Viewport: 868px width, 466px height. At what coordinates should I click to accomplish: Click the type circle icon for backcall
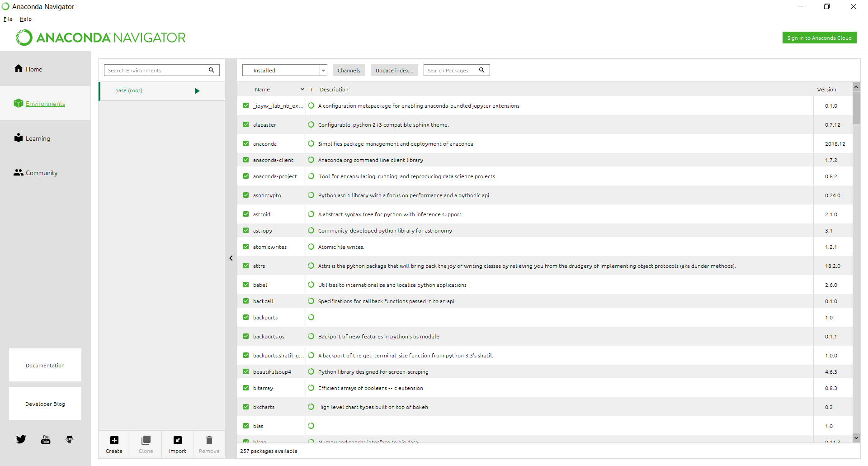(x=311, y=301)
